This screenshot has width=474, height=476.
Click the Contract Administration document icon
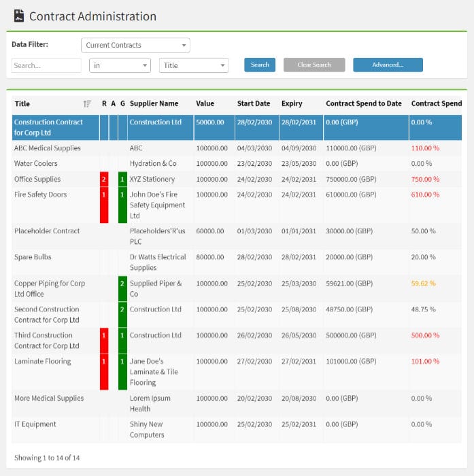tap(19, 16)
